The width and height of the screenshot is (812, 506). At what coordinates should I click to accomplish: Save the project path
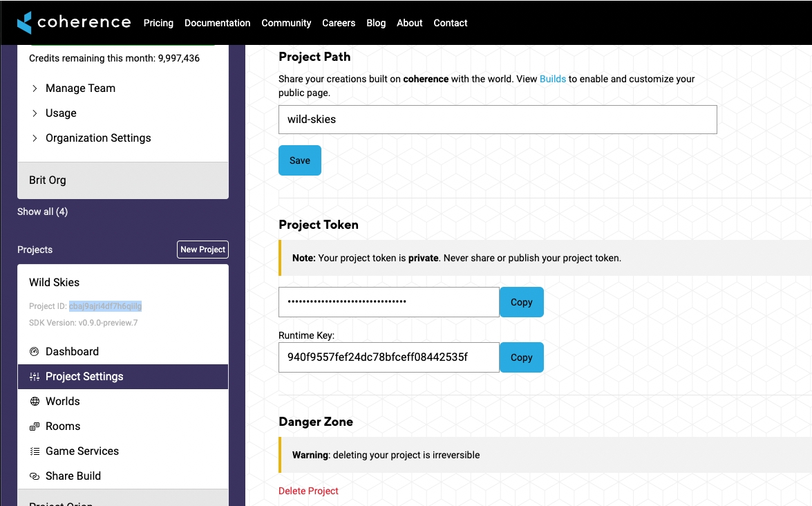(x=299, y=160)
